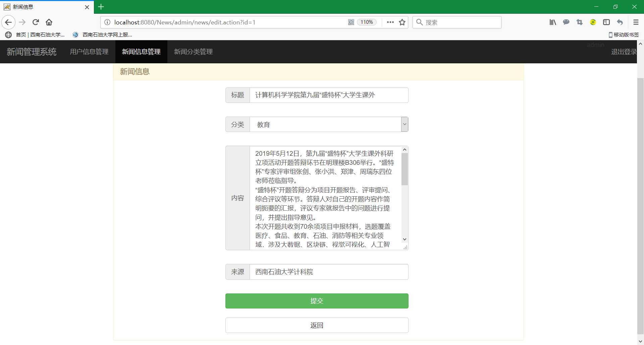Click the 标题 field label

[x=237, y=95]
